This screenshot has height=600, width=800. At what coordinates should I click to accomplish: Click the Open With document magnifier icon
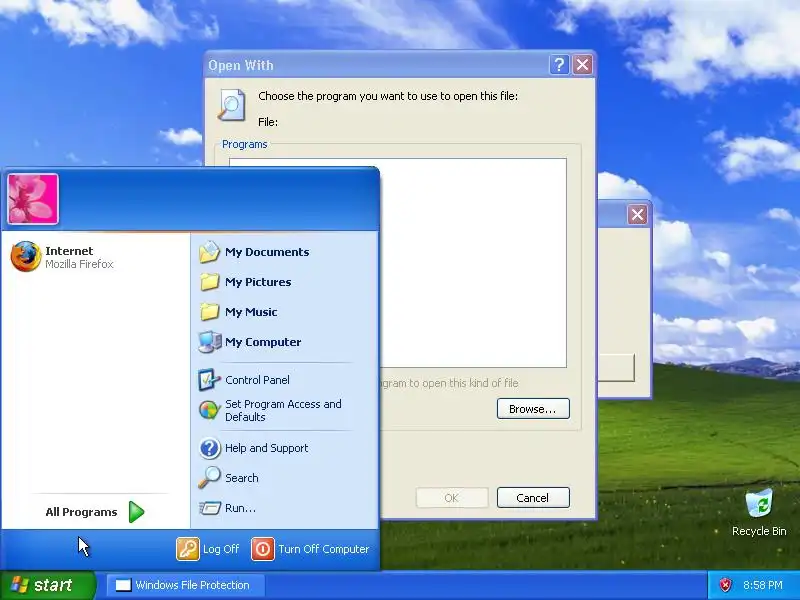(x=232, y=105)
